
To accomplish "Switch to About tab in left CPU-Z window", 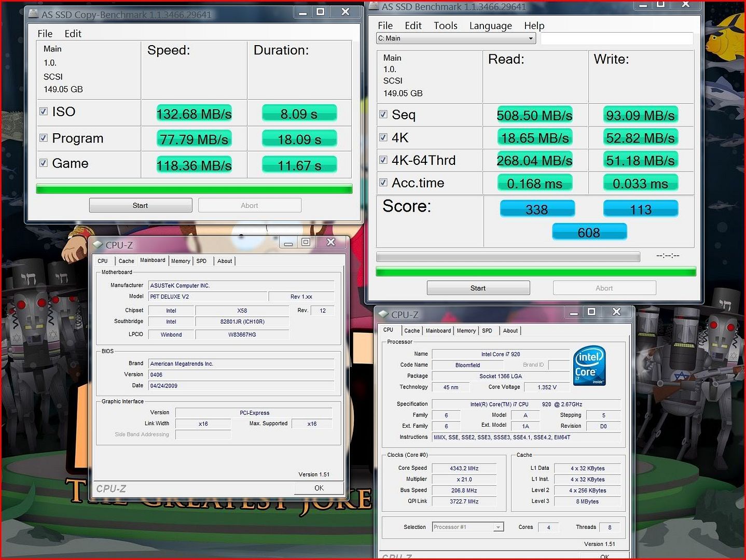I will click(225, 261).
